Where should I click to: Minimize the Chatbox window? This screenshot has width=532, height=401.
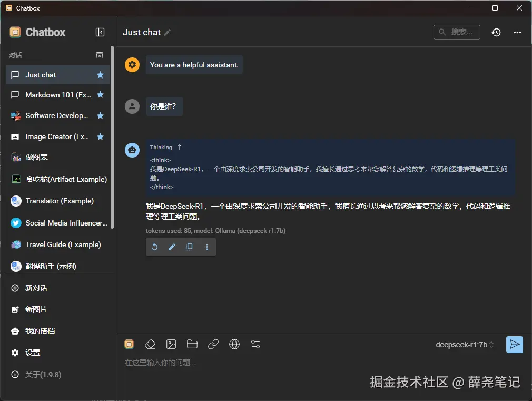471,8
